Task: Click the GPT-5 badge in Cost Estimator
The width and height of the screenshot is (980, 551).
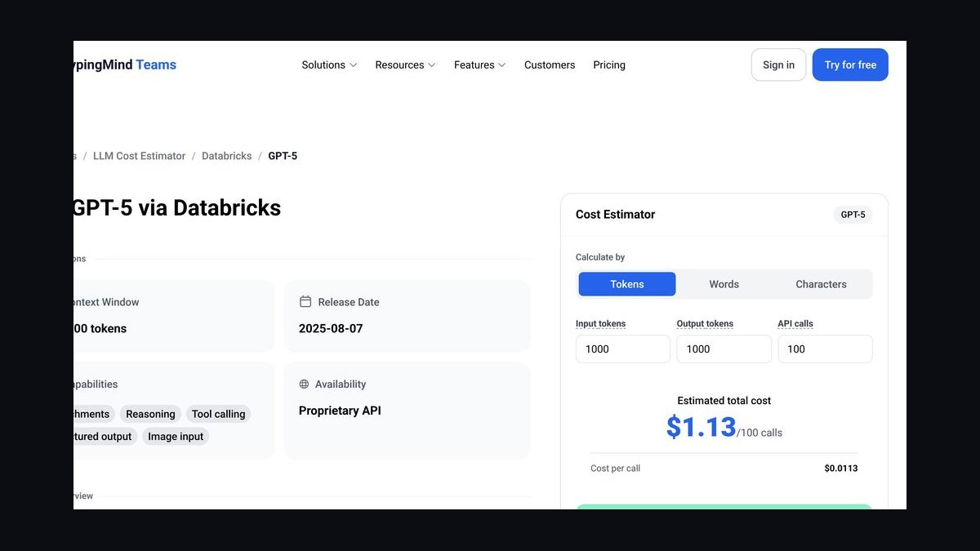Action: 853,215
